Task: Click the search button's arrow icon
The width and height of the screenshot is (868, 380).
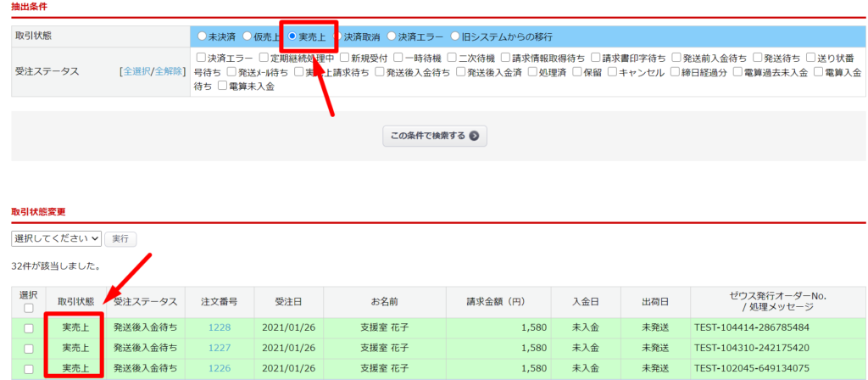Action: point(474,136)
